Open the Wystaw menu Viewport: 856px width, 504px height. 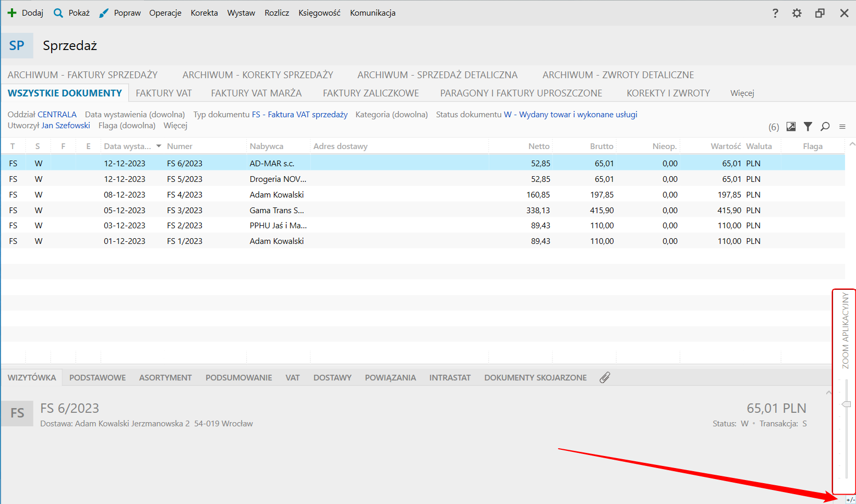[x=241, y=13]
